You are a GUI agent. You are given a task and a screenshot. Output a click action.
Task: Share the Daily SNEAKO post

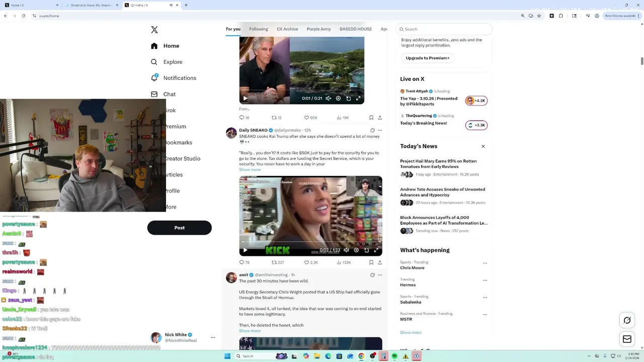pyautogui.click(x=380, y=262)
